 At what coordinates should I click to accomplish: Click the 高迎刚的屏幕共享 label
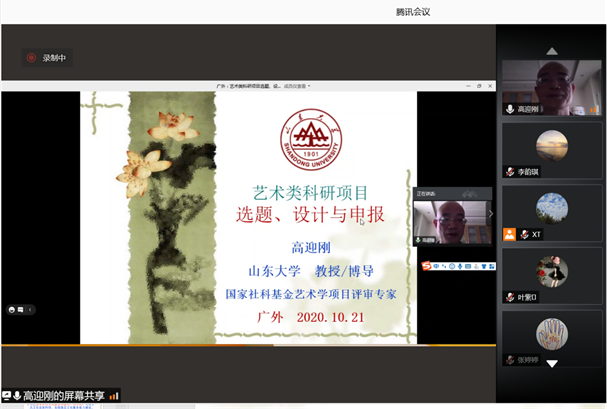click(x=65, y=396)
